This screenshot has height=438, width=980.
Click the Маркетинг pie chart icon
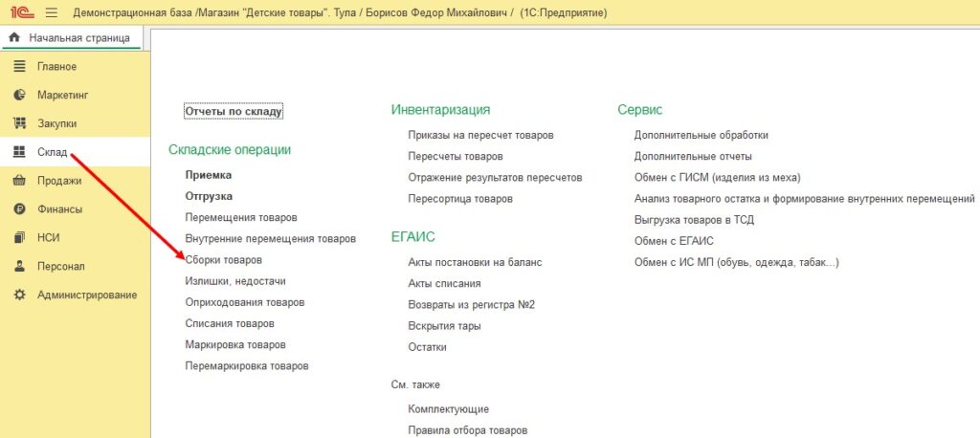click(x=19, y=95)
